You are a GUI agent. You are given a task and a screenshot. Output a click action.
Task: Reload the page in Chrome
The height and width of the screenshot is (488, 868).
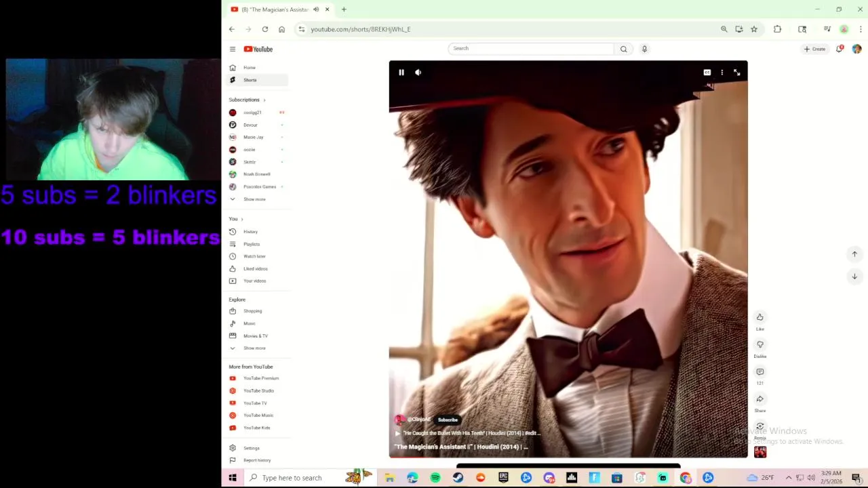tap(265, 29)
